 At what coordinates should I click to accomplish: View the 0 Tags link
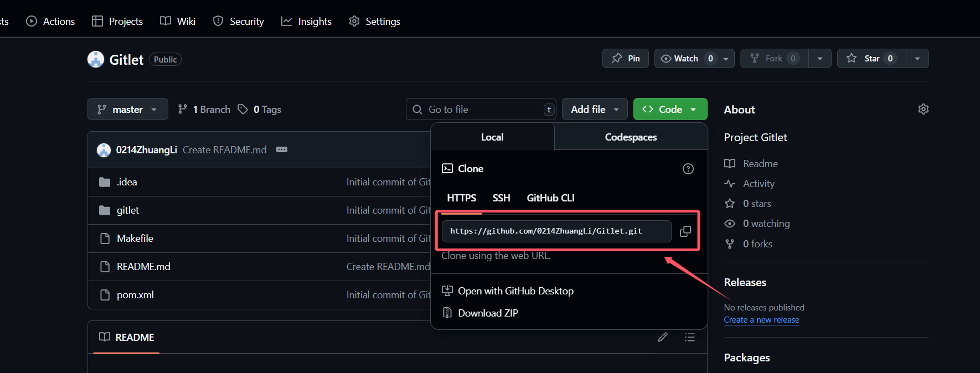(x=259, y=110)
